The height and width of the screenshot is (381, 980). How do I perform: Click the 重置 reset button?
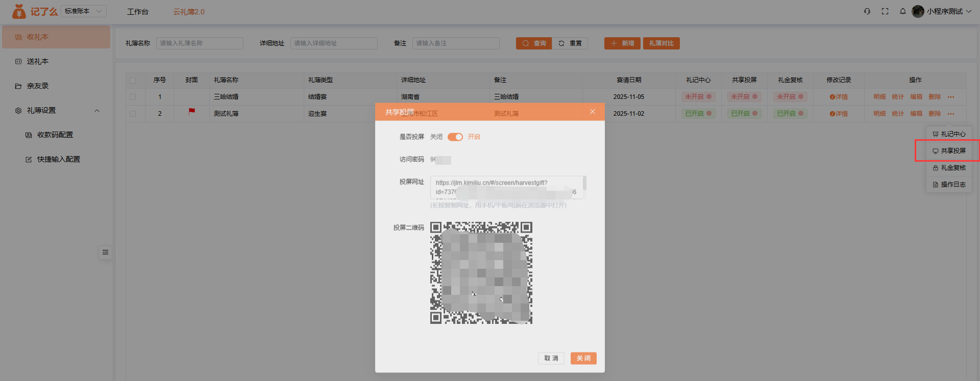pos(570,43)
